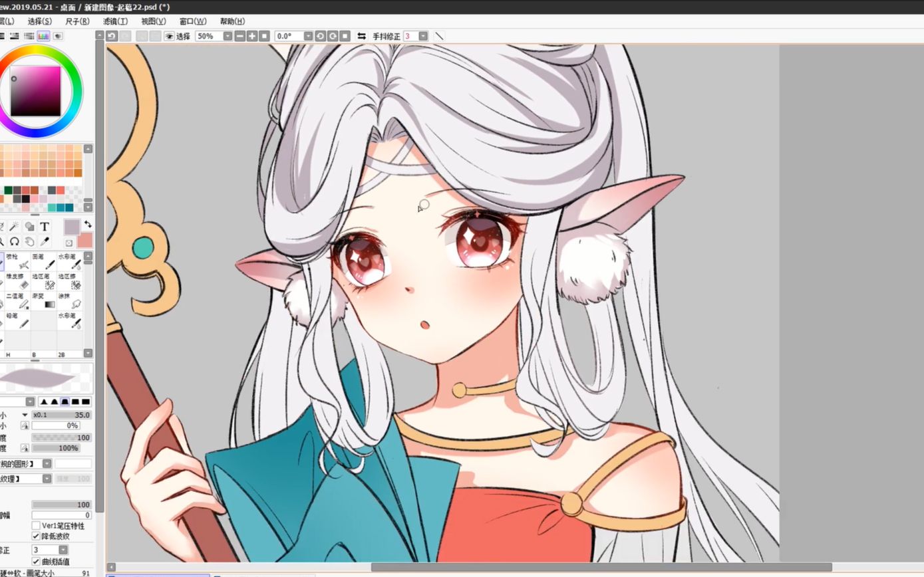Reset canvas rotation square button
Screen dimensions: 924x577
point(345,36)
